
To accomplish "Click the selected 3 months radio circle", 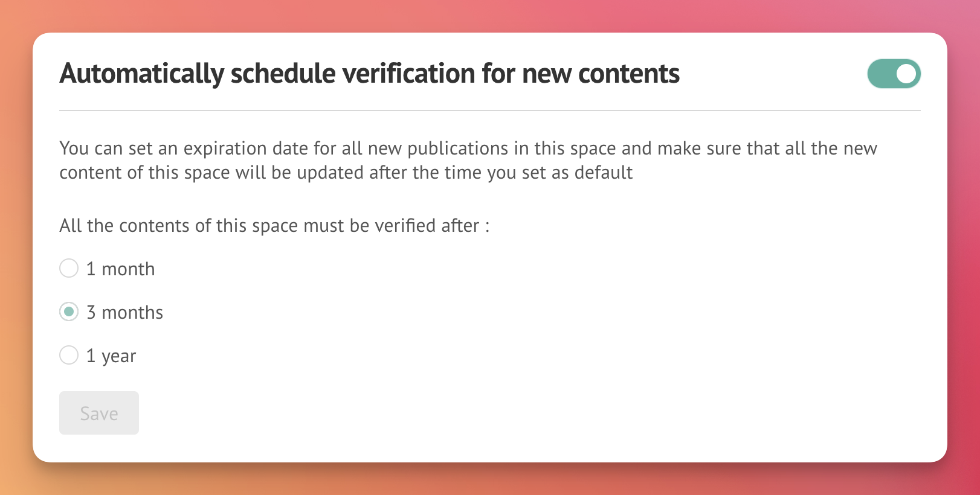I will [x=69, y=311].
